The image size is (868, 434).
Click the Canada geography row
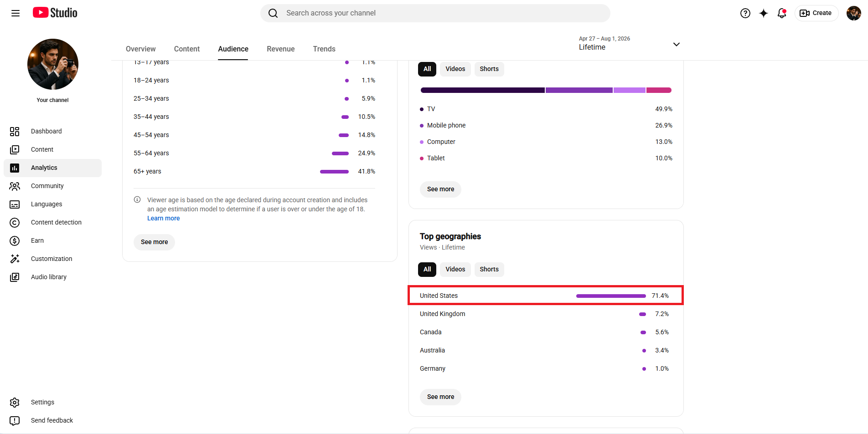coord(546,332)
